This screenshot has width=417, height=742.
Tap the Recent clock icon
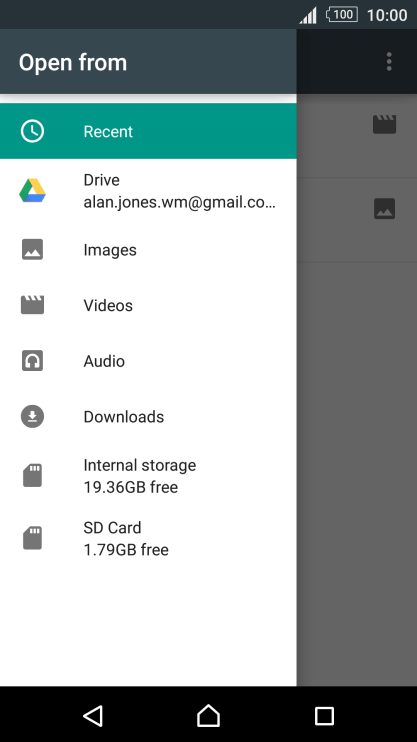click(32, 131)
